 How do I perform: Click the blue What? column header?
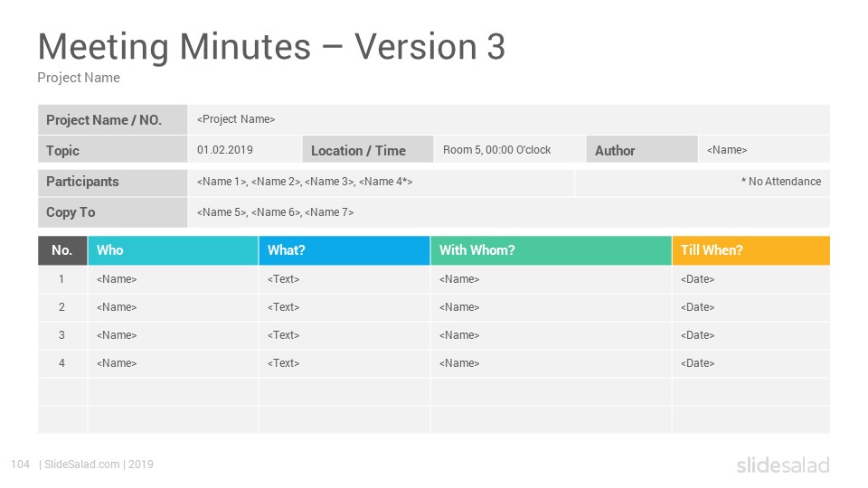coord(344,250)
